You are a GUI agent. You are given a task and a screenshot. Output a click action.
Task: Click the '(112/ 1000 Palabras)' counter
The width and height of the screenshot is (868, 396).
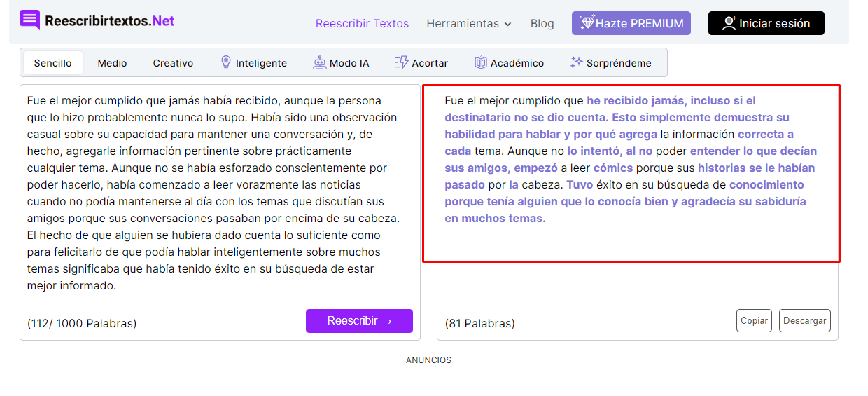(82, 323)
